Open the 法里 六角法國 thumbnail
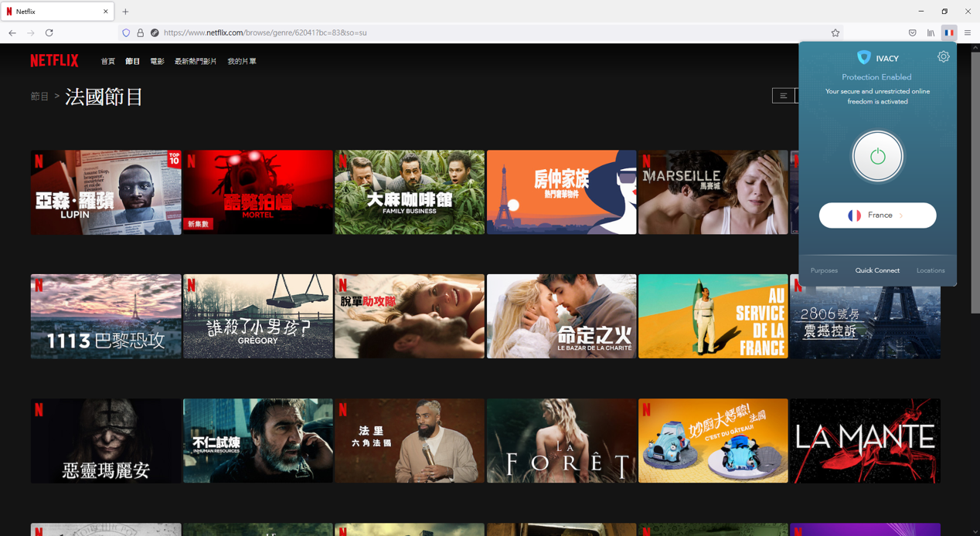The image size is (980, 536). click(410, 441)
